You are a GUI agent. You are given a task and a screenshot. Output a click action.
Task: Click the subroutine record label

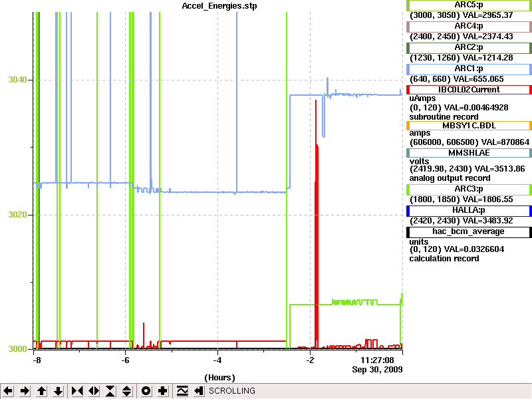click(444, 117)
